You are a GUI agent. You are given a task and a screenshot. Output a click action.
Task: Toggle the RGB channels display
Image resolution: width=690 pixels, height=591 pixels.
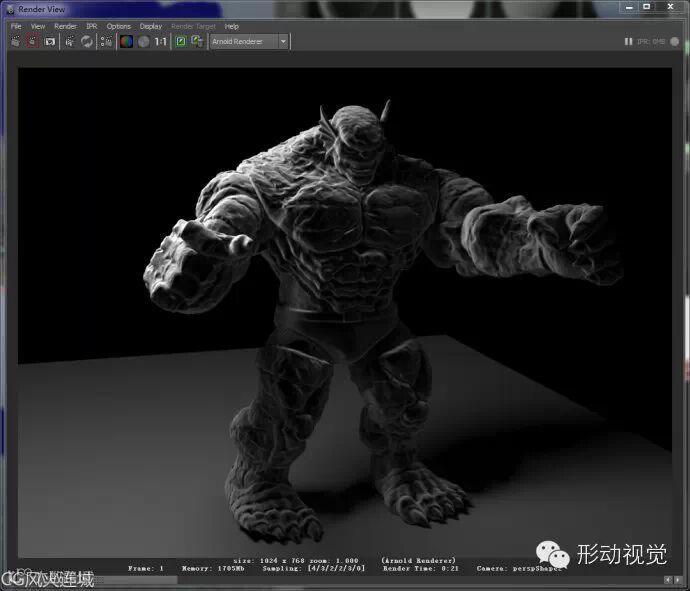pyautogui.click(x=127, y=42)
